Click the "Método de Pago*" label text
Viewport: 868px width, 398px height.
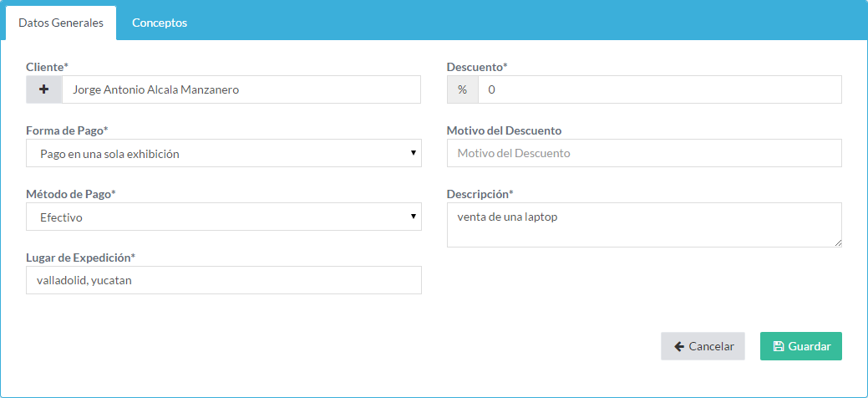pos(71,194)
